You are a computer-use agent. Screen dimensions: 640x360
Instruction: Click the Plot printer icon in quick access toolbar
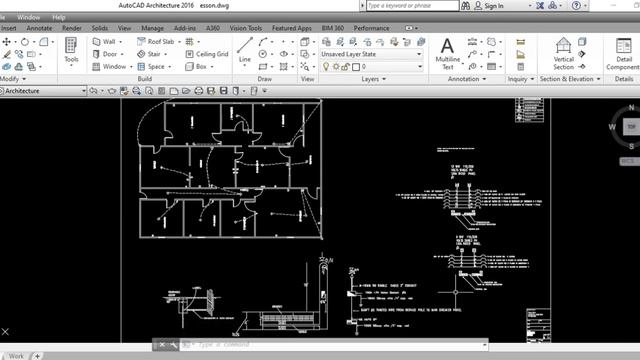(x=198, y=91)
